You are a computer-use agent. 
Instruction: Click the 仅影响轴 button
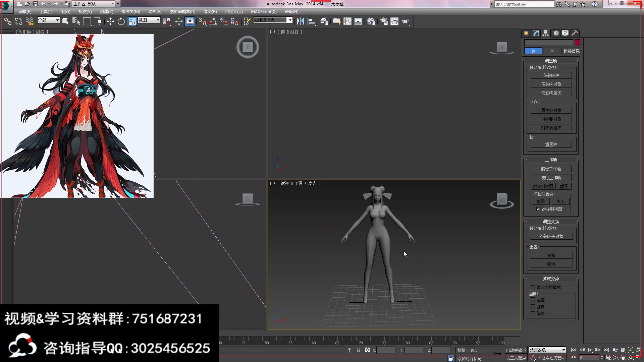point(551,75)
